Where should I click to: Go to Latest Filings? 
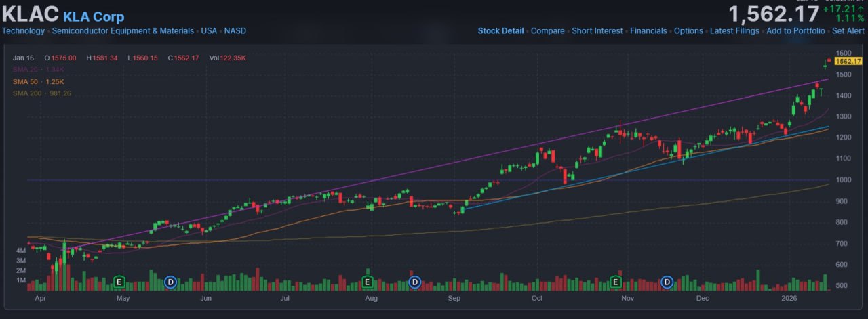(x=734, y=30)
